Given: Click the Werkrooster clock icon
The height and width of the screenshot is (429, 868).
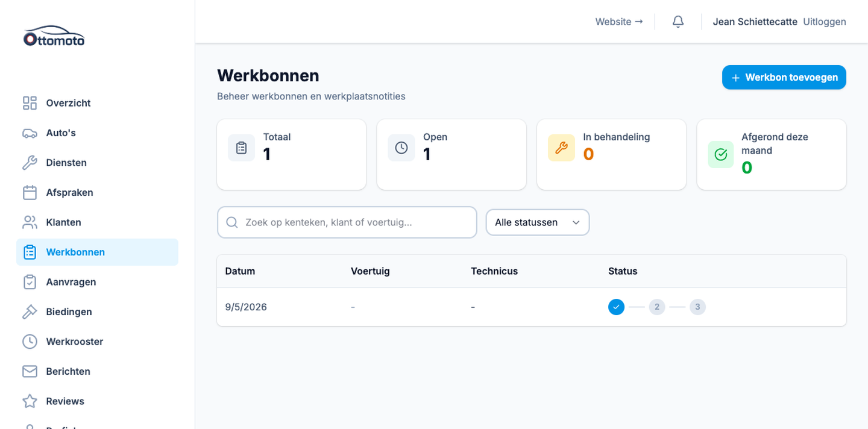Looking at the screenshot, I should 30,342.
